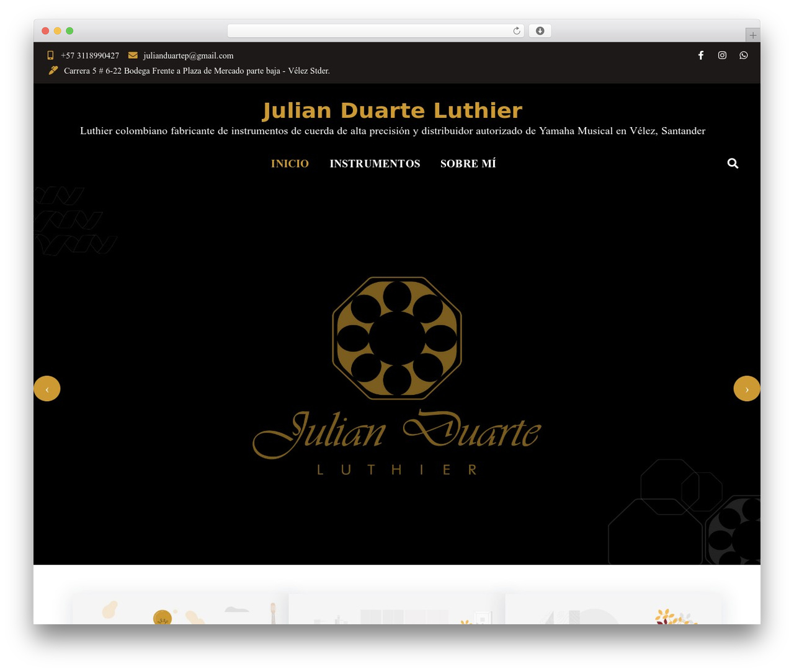794x672 pixels.
Task: Click the Carrera 5 # 6-22 address text
Action: click(x=197, y=71)
